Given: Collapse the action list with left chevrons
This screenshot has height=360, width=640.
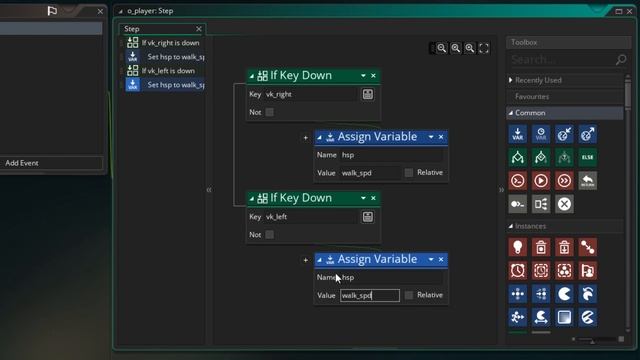Looking at the screenshot, I should [209, 190].
